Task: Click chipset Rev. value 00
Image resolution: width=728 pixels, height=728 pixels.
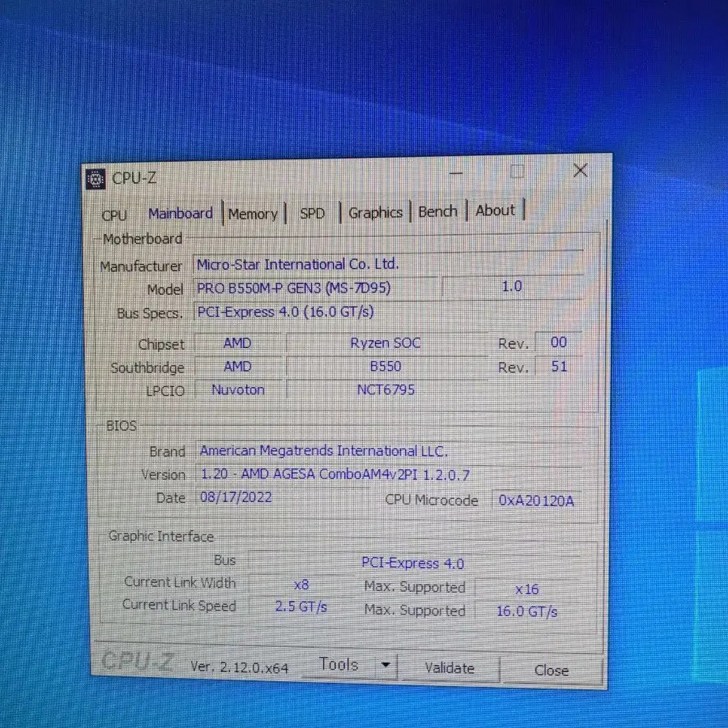Action: click(x=559, y=343)
